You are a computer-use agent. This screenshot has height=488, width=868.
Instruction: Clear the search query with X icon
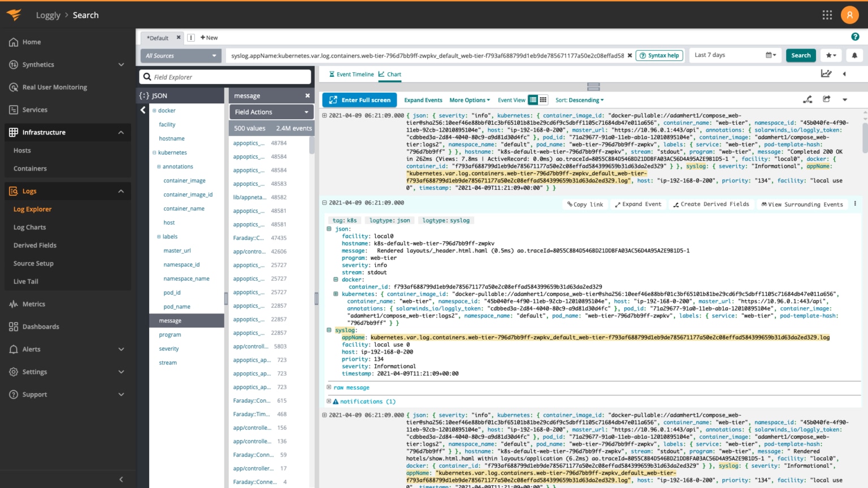tap(630, 55)
